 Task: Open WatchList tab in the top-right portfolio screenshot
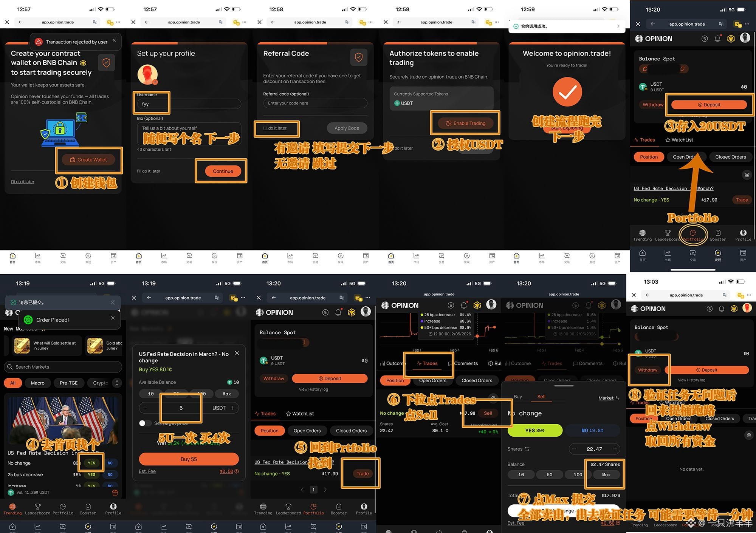[679, 140]
